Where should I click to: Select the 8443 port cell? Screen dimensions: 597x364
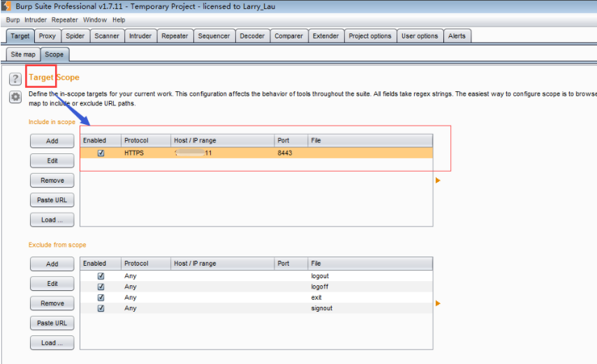coord(291,153)
